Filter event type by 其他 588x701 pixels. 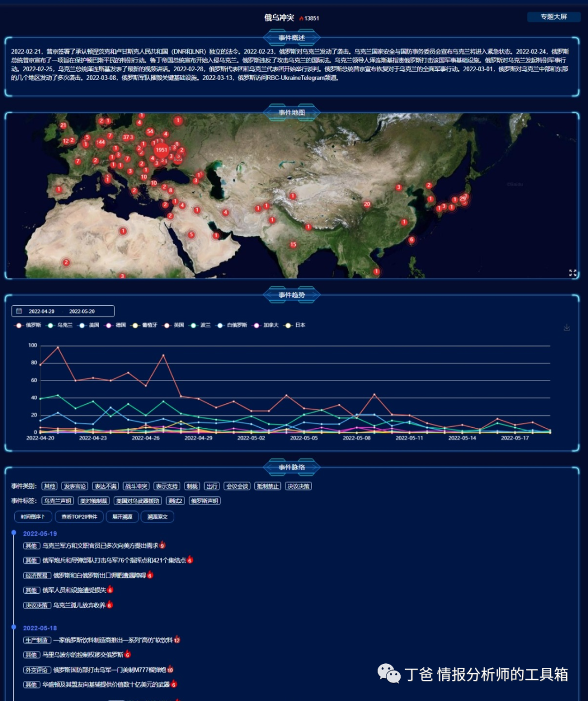click(50, 486)
